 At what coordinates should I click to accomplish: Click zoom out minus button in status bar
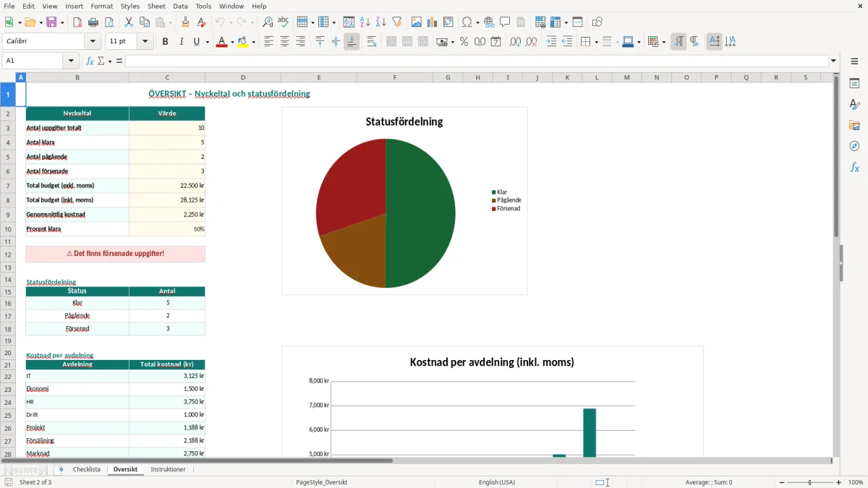tap(781, 482)
